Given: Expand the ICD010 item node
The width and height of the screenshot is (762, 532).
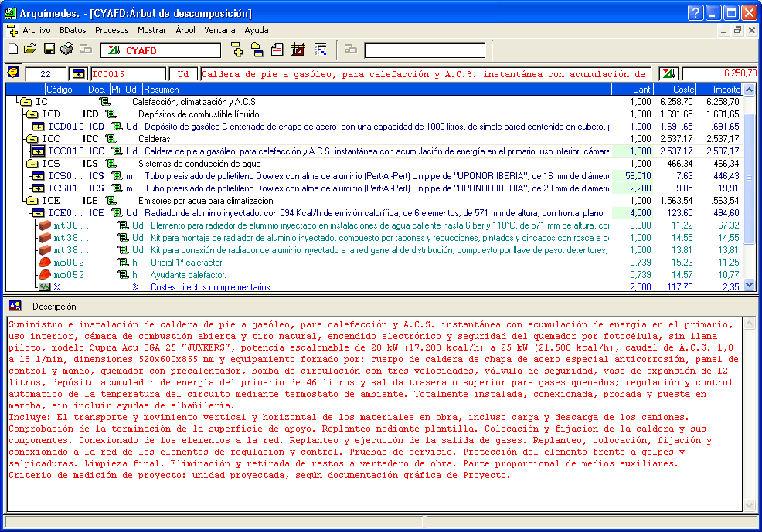Looking at the screenshot, I should click(x=38, y=127).
